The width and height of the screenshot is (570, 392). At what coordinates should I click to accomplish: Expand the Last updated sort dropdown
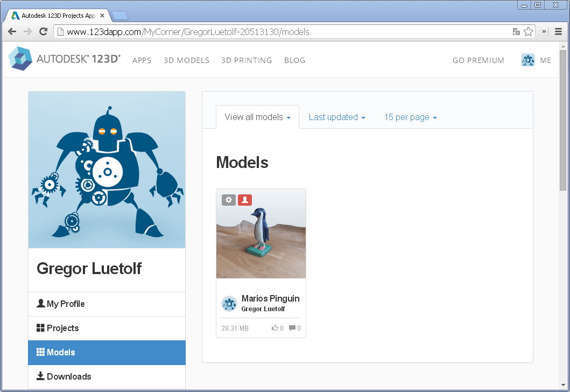[x=337, y=117]
